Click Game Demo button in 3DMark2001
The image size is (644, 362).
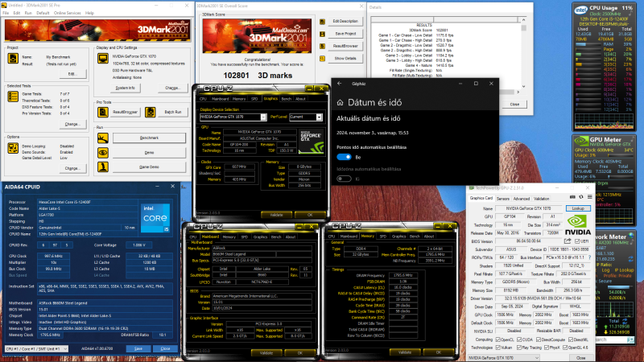(x=149, y=167)
